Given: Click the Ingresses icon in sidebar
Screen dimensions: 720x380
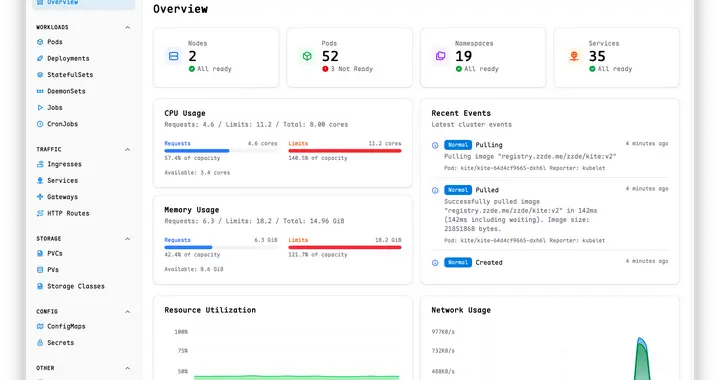Looking at the screenshot, I should [40, 164].
